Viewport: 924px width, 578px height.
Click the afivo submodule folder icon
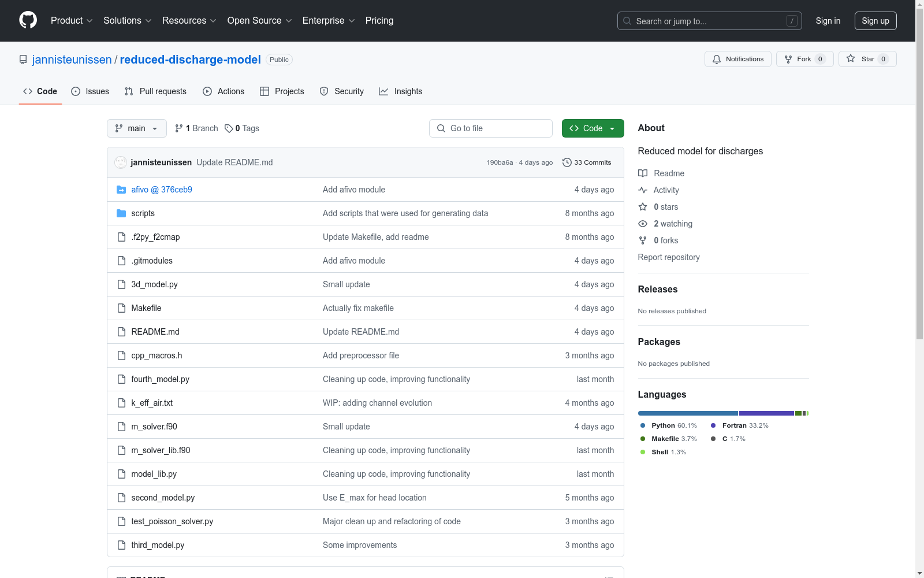(121, 190)
